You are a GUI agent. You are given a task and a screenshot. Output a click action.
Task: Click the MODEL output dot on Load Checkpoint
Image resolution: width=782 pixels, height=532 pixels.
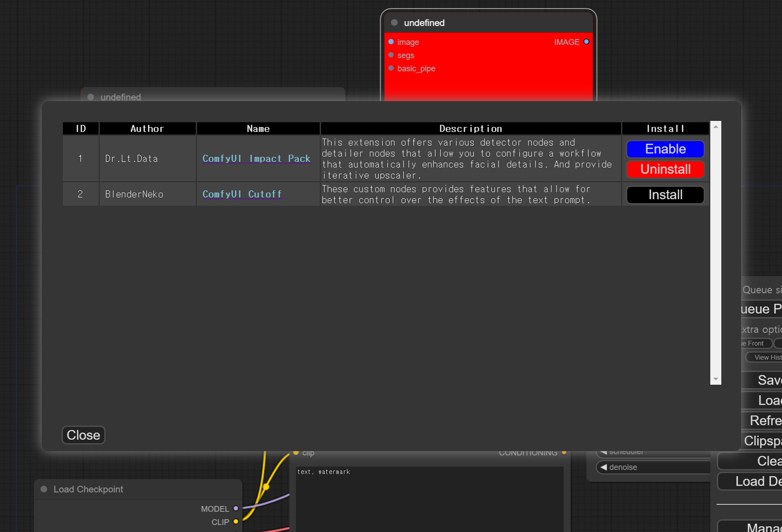(236, 509)
